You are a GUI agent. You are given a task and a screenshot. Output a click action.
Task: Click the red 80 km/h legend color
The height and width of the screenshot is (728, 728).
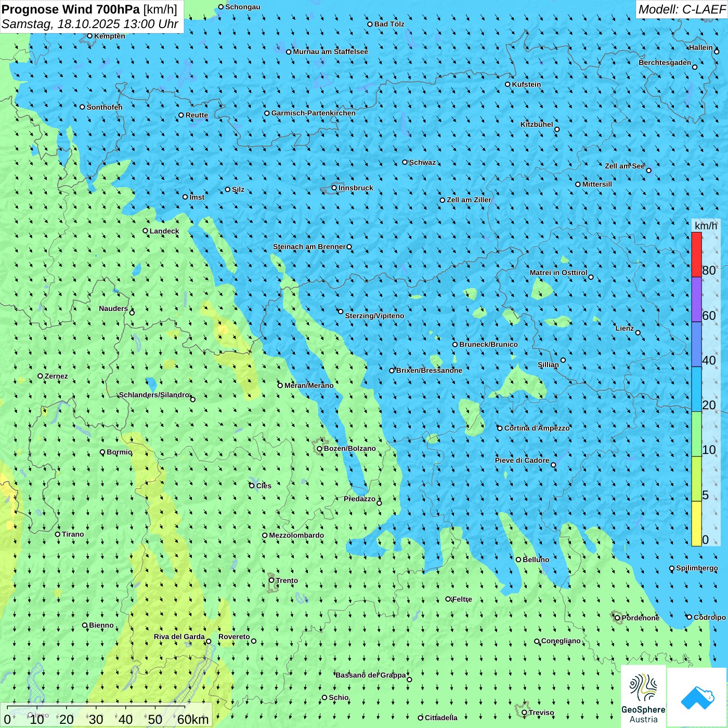point(696,254)
